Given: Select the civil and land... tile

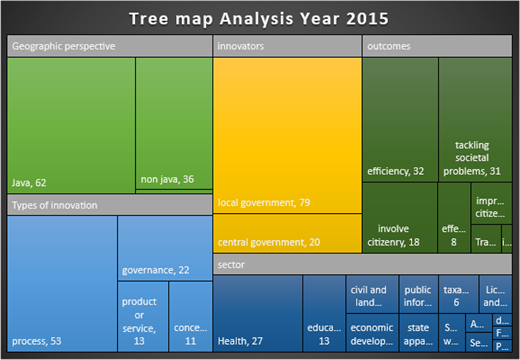Looking at the screenshot, I should click(372, 294).
